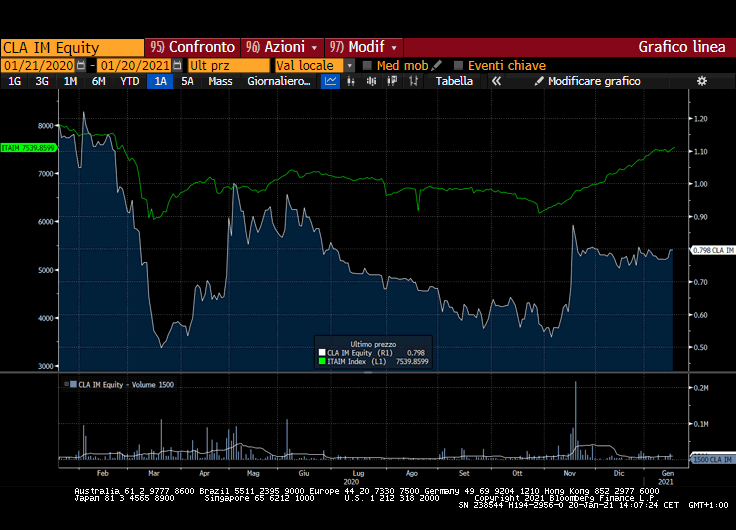This screenshot has height=530, width=736.
Task: Select the 6M time range tab
Action: (x=98, y=81)
